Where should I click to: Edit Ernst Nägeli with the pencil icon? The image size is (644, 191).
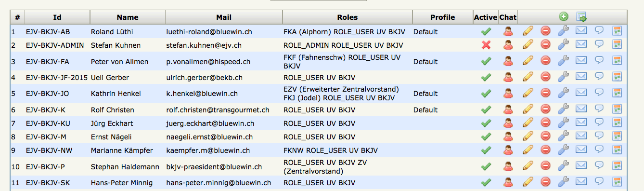(528, 136)
